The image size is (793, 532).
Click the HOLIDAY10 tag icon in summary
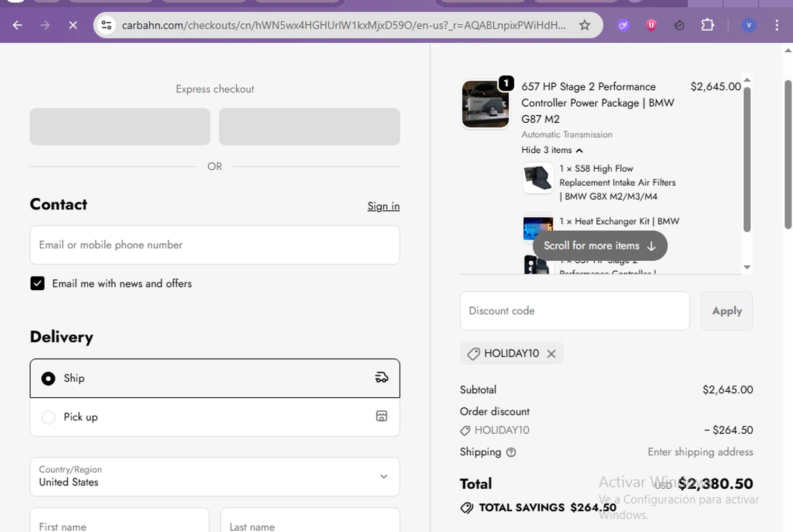[465, 430]
